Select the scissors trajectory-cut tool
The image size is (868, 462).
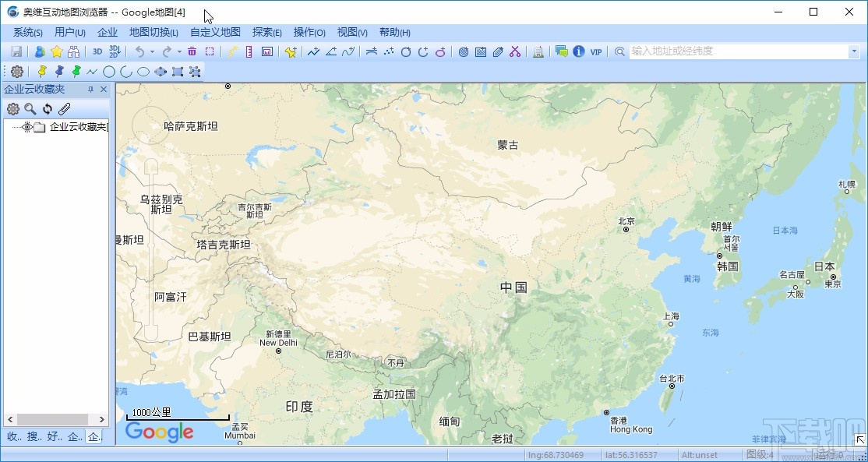click(513, 51)
